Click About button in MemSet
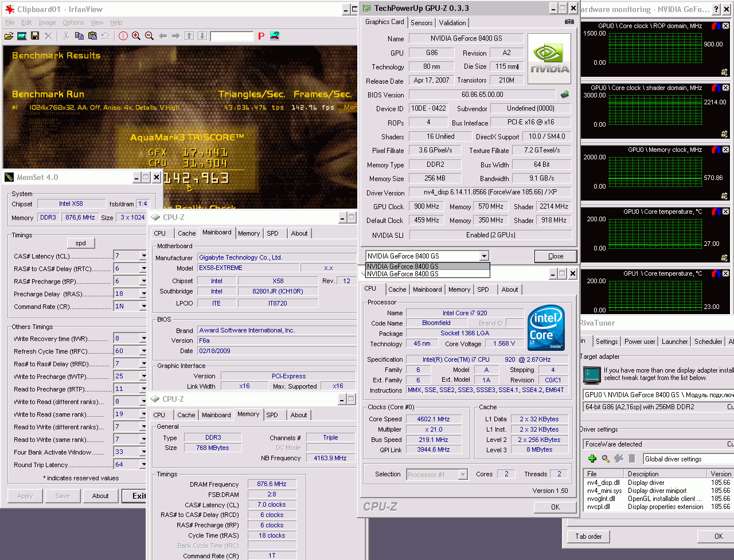The height and width of the screenshot is (560, 734). [x=100, y=496]
